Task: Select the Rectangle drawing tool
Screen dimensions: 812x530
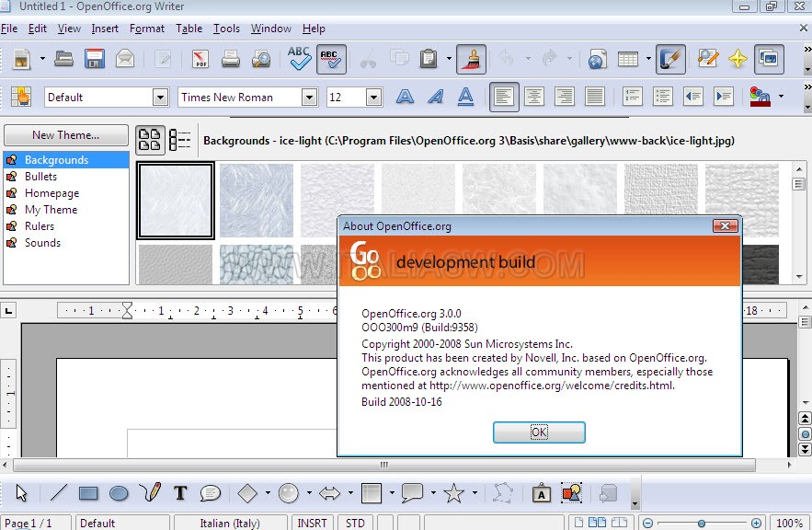Action: pos(88,492)
